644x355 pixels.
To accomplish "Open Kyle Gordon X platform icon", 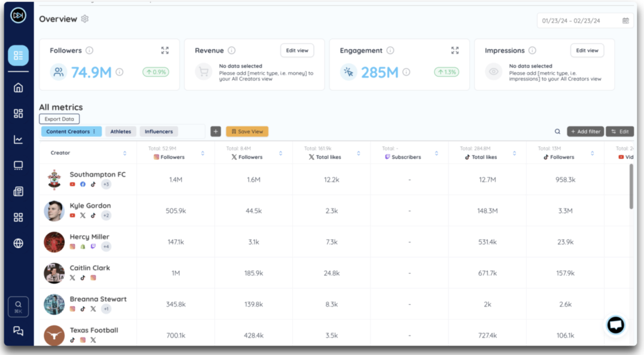I will 82,216.
